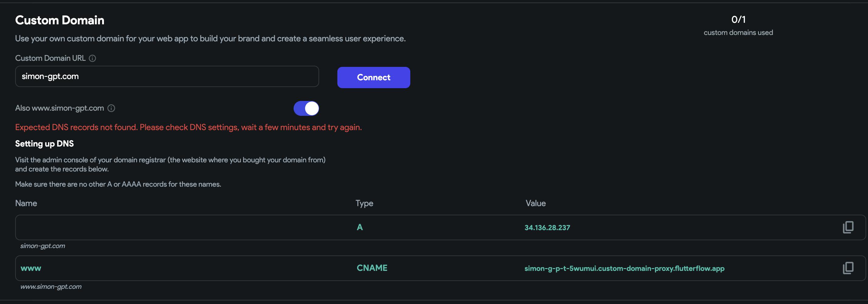Select the IP address 34.136.28.237 text
868x304 pixels.
pyautogui.click(x=547, y=227)
